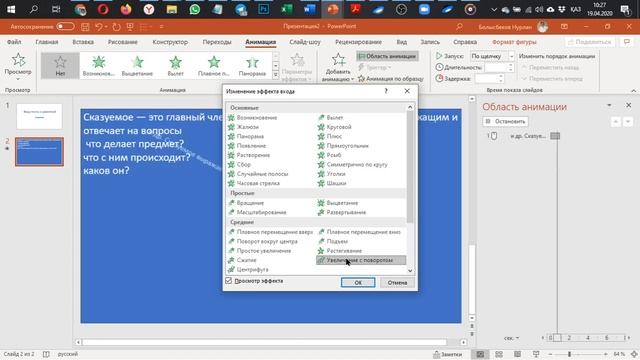Screen dimensions: 640x360
Task: Open the сек. timeline units dropdown
Action: 511,338
